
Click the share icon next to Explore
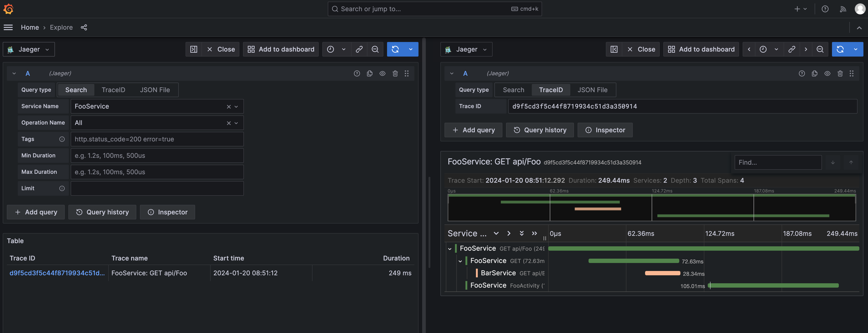pos(84,27)
